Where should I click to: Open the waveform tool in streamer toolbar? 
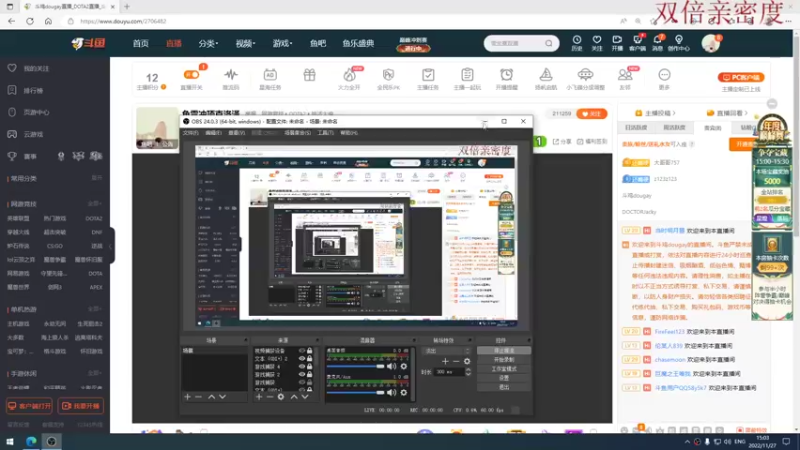tap(231, 74)
